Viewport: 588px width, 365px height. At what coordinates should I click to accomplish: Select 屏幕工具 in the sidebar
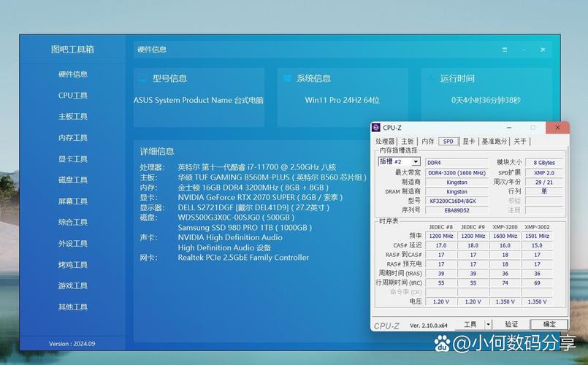click(x=73, y=201)
